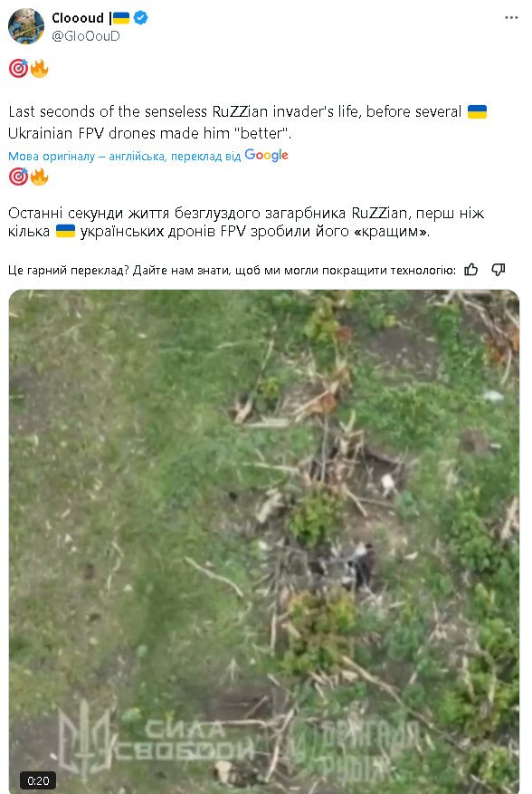Open the @GloOouD handle link
This screenshot has height=794, width=532.
[86, 36]
